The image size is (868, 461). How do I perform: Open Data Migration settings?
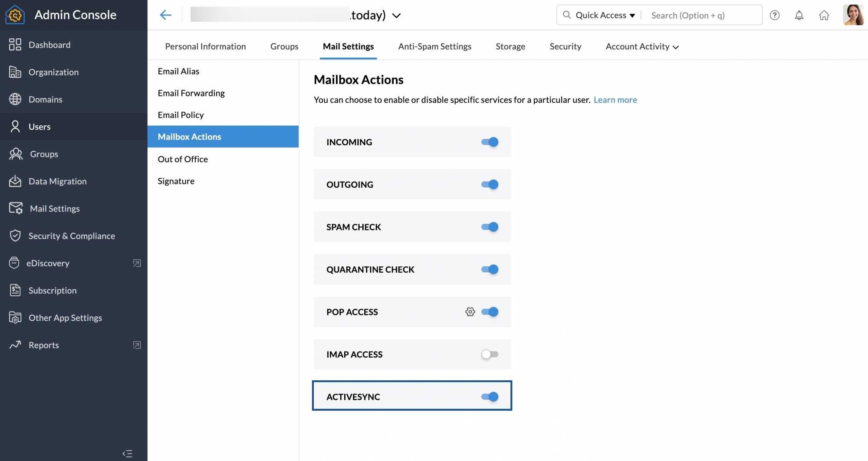coord(57,181)
